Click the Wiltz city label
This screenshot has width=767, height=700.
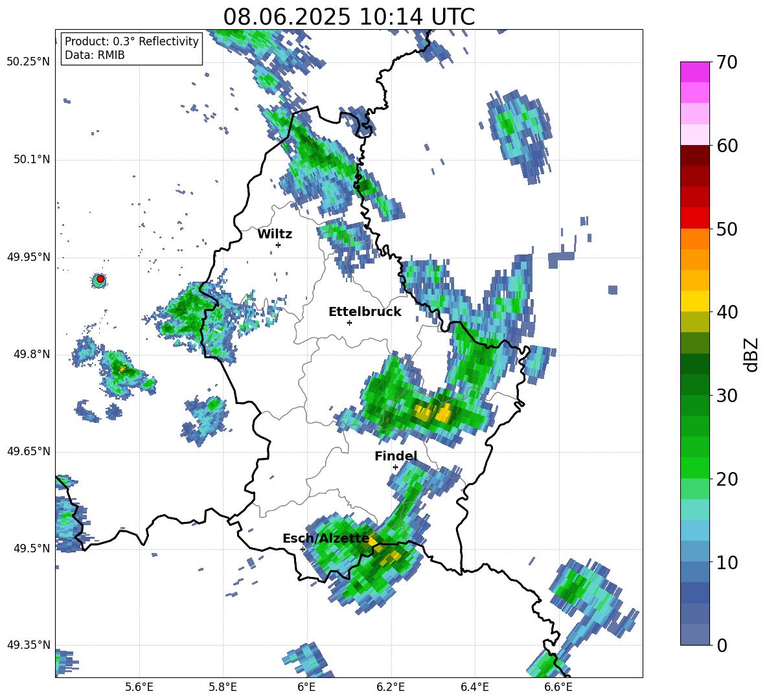(275, 234)
